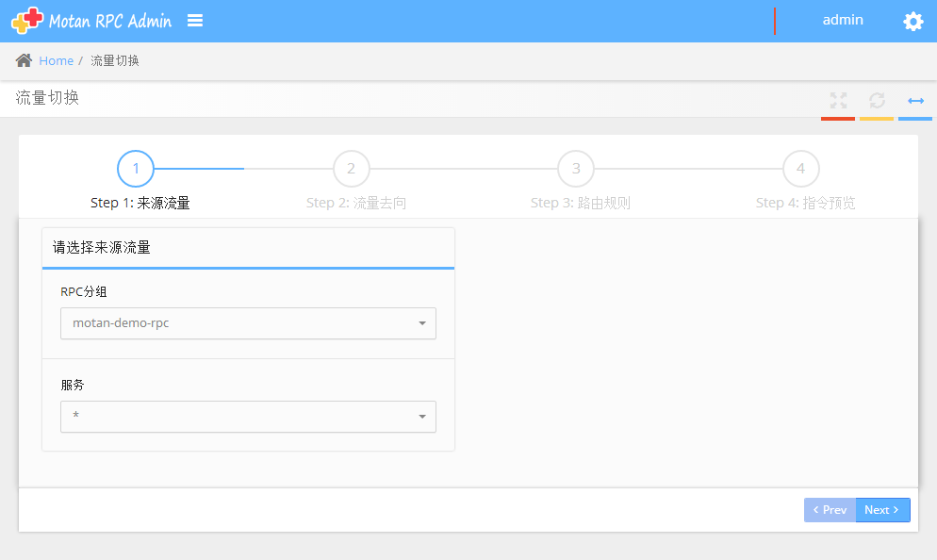Click the horizontal resize arrows icon
Viewport: 937px width, 560px height.
915,100
